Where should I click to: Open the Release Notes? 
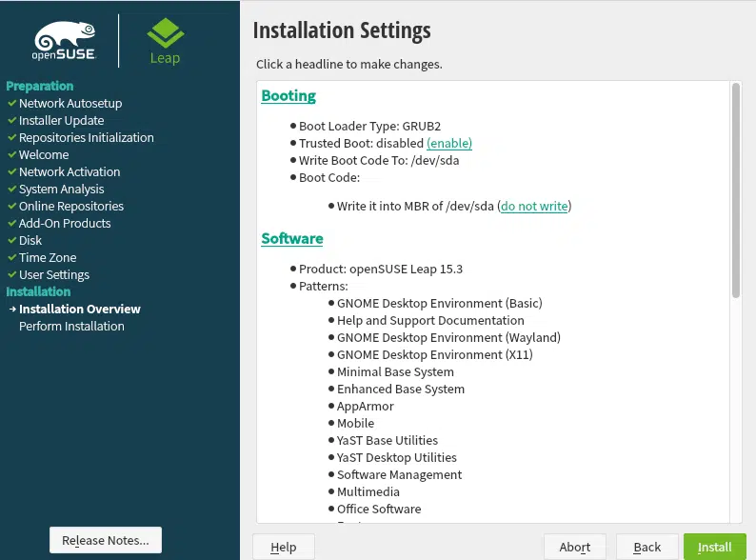pos(105,540)
